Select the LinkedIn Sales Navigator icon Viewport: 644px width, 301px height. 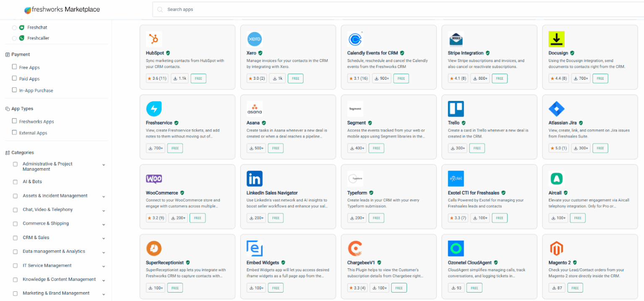tap(254, 178)
